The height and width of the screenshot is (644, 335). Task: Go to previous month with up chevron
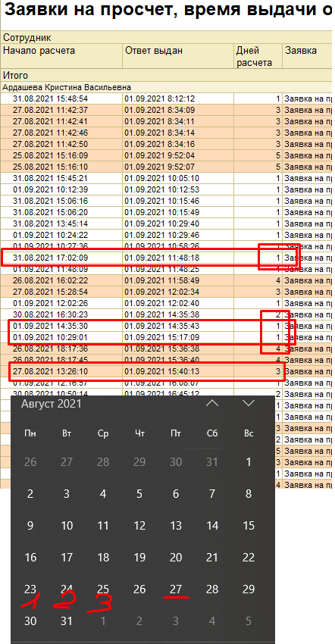tap(212, 403)
